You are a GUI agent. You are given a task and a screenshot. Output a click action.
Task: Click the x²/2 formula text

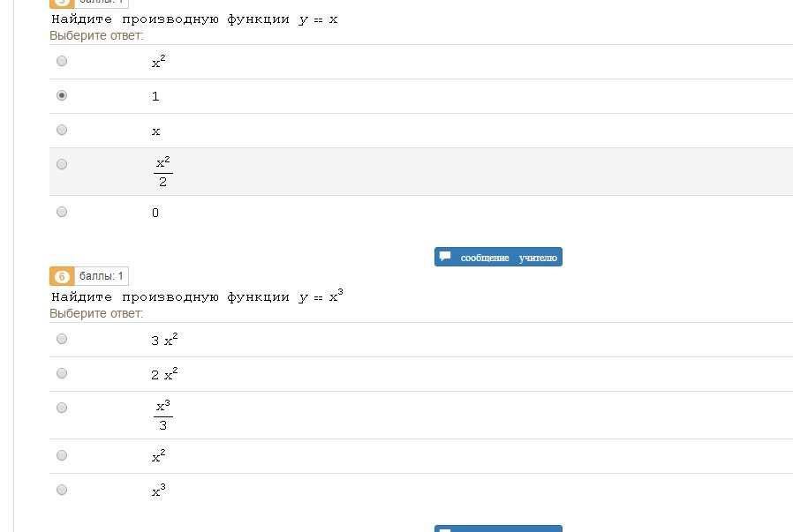[x=162, y=172]
